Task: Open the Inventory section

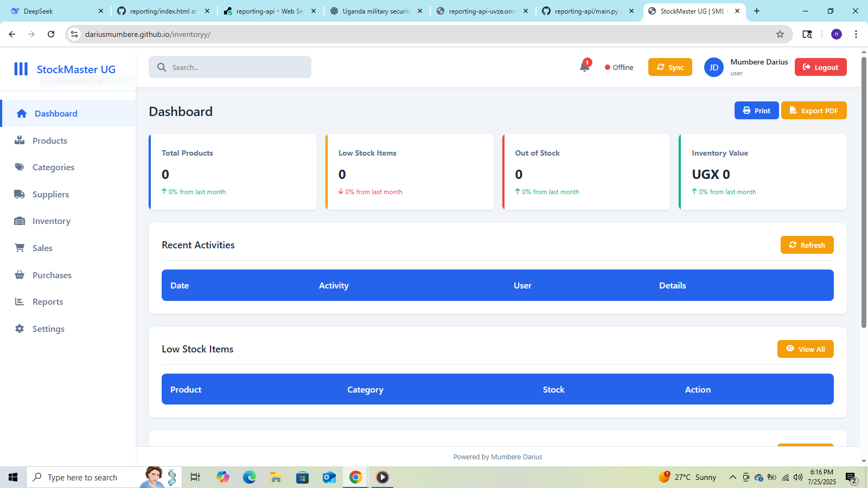Action: point(68,221)
